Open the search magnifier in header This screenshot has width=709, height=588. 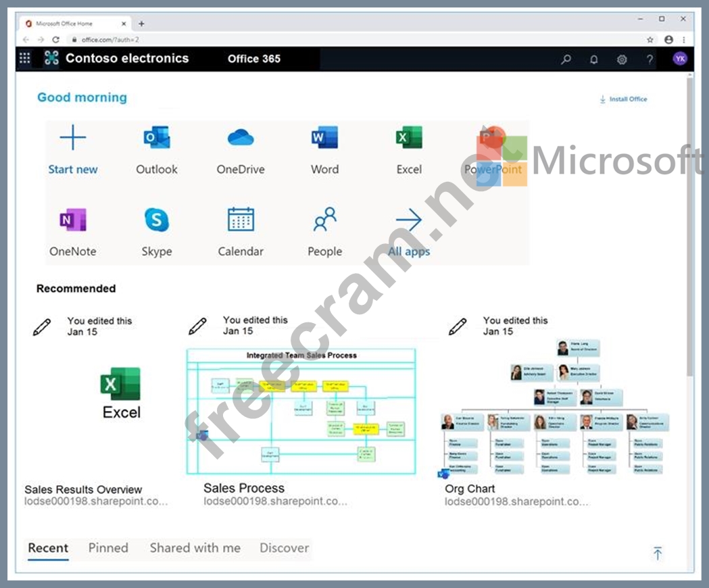click(566, 59)
